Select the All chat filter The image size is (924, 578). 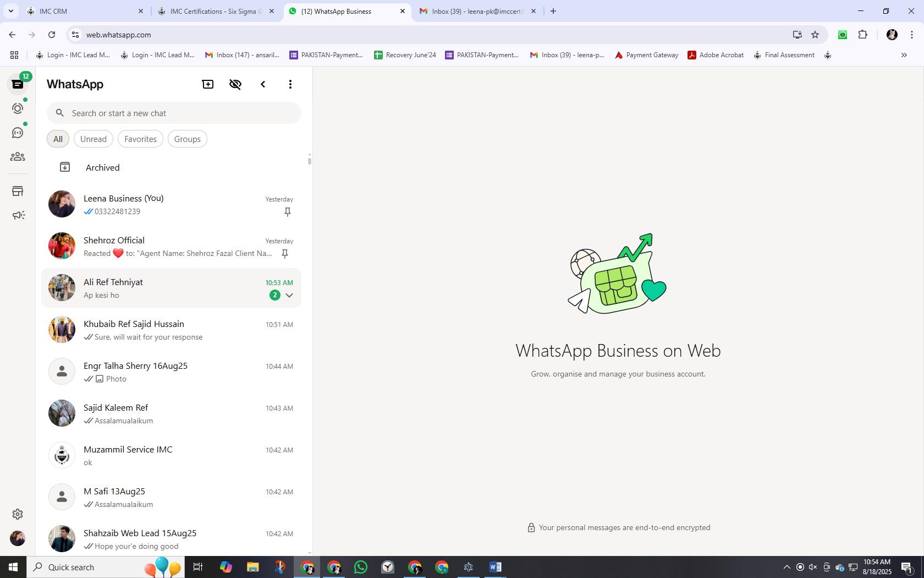click(58, 139)
